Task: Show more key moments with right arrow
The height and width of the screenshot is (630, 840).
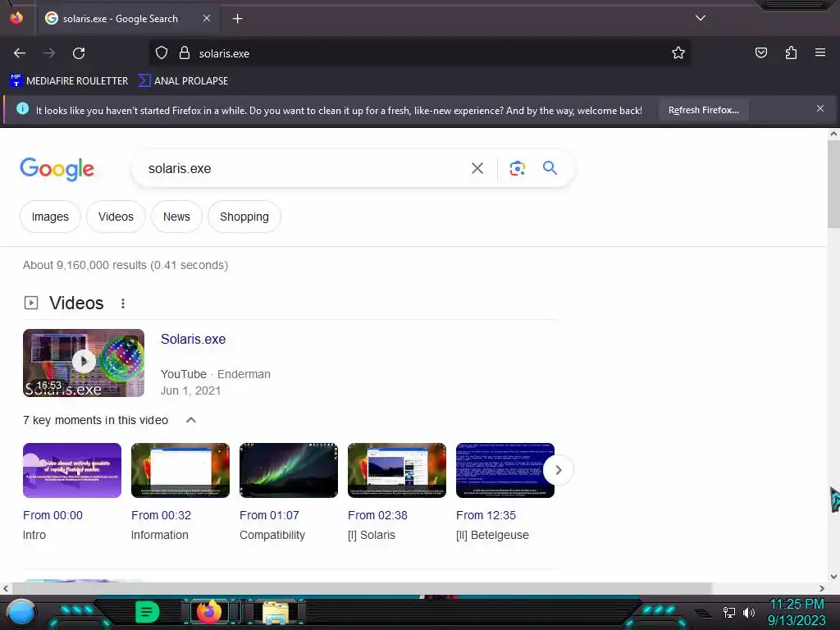Action: click(558, 470)
